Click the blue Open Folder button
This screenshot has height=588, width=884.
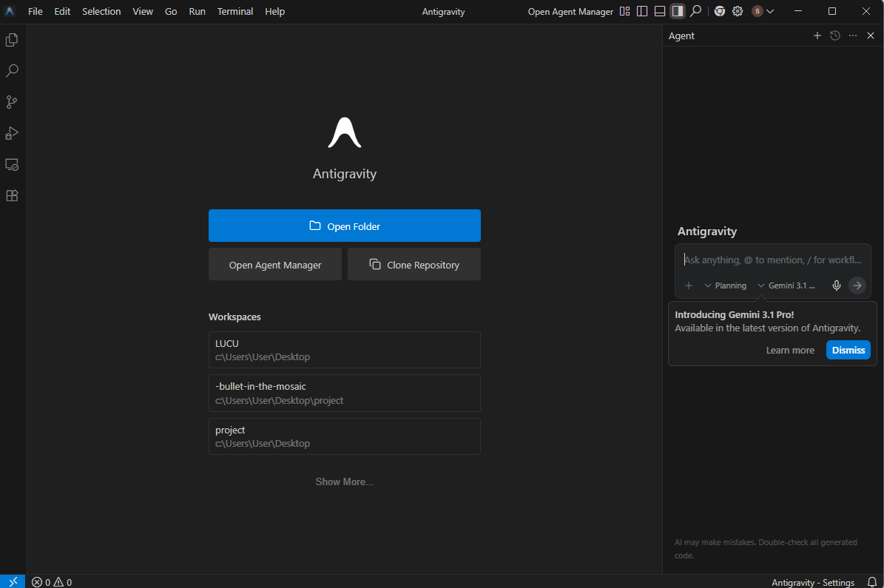[345, 226]
